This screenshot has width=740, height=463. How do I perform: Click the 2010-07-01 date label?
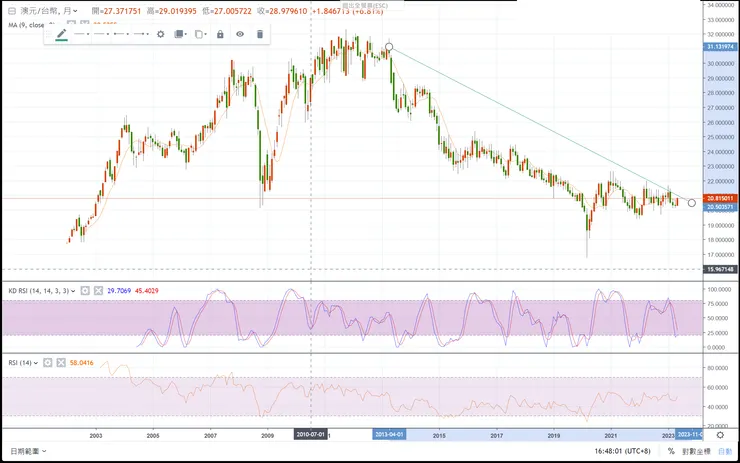[x=311, y=435]
